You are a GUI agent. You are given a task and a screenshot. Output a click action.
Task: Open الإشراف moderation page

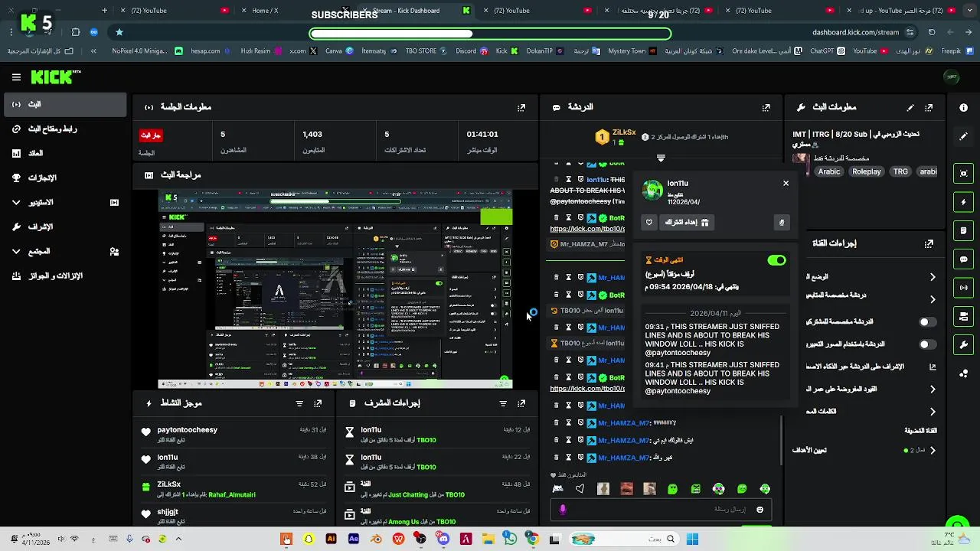pos(64,227)
